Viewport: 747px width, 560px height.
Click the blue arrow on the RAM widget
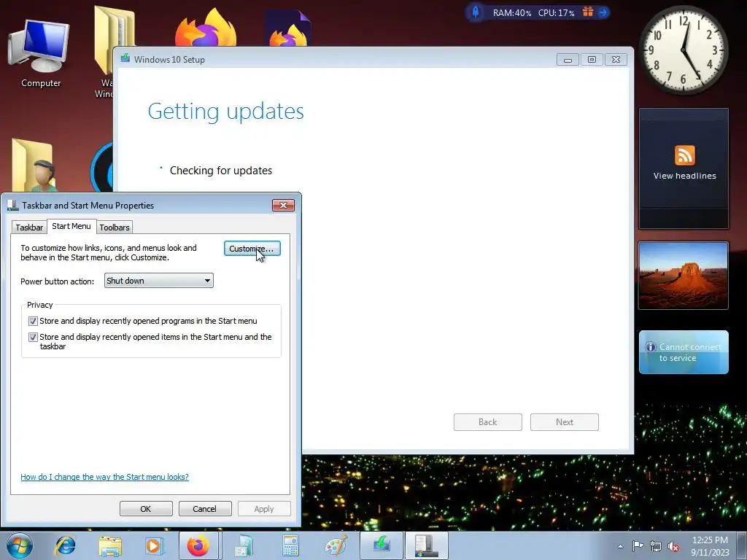point(603,12)
